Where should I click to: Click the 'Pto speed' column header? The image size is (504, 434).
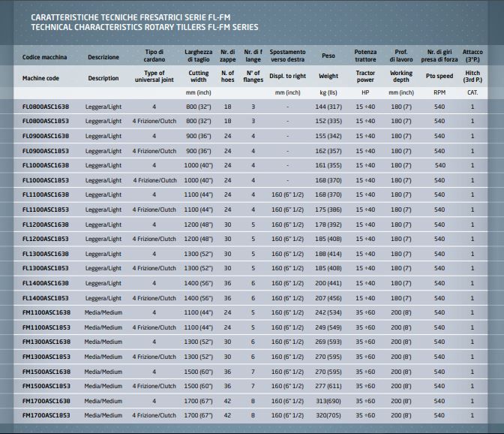pos(439,77)
